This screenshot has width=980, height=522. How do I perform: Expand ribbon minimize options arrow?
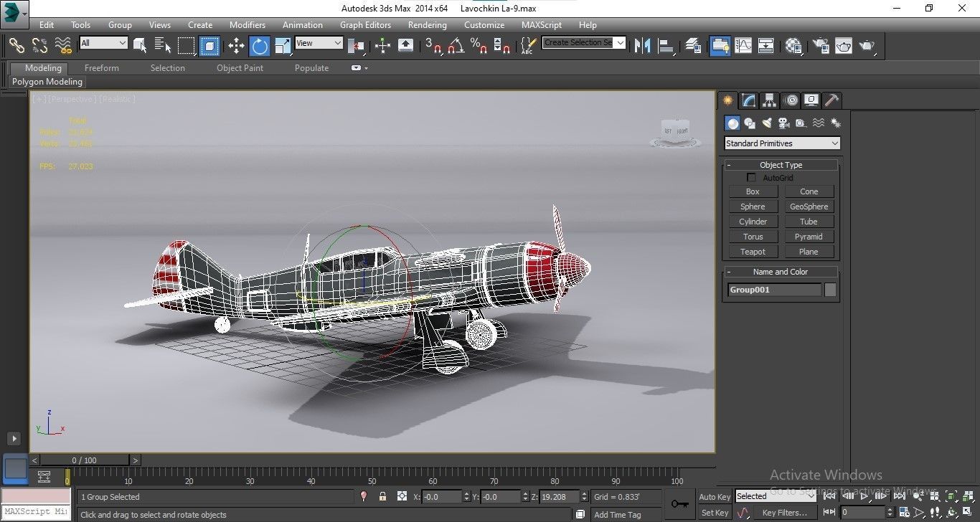tap(366, 68)
